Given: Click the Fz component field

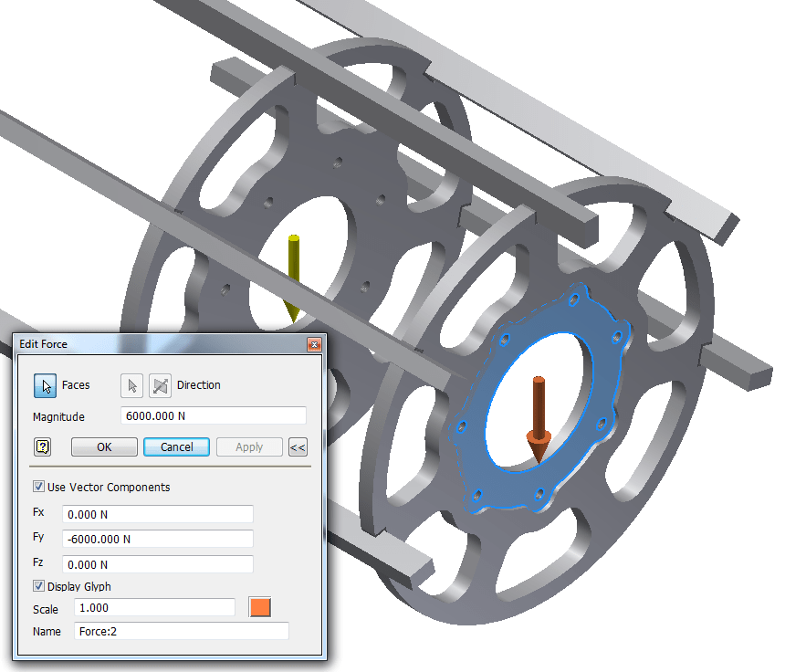Looking at the screenshot, I should (156, 564).
